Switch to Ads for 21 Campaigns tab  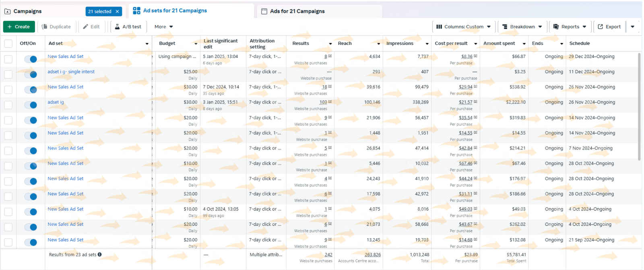click(x=297, y=11)
